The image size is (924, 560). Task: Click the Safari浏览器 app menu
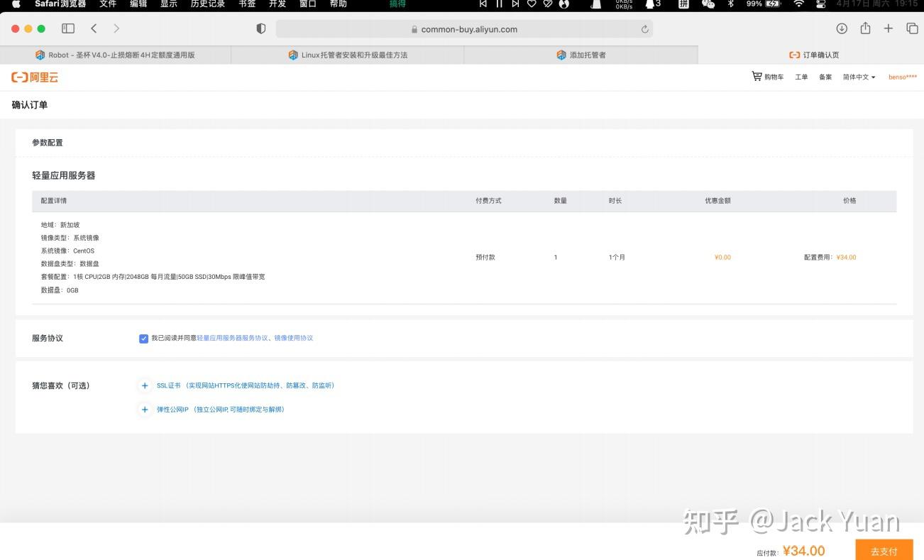[x=60, y=4]
